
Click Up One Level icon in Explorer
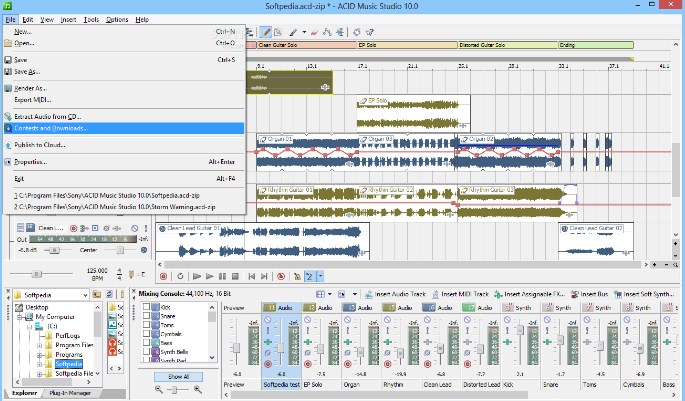pos(97,294)
